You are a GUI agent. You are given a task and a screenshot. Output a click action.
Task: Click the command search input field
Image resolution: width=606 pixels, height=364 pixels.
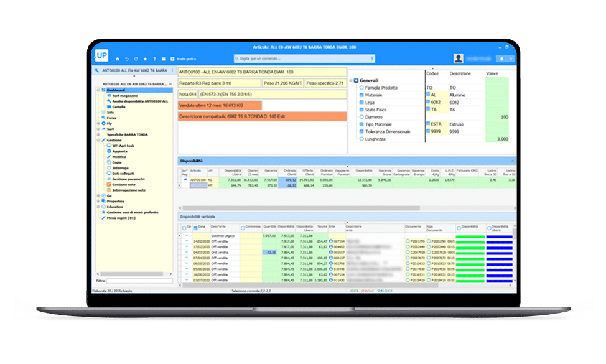(x=305, y=58)
